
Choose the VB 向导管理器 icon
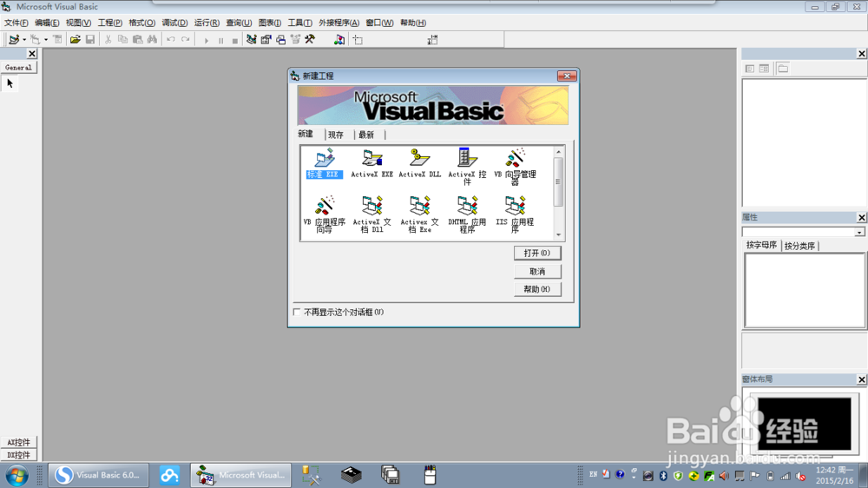(515, 166)
